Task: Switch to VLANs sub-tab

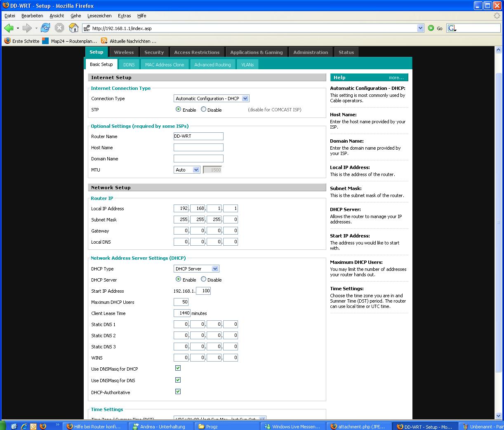Action: [x=247, y=65]
